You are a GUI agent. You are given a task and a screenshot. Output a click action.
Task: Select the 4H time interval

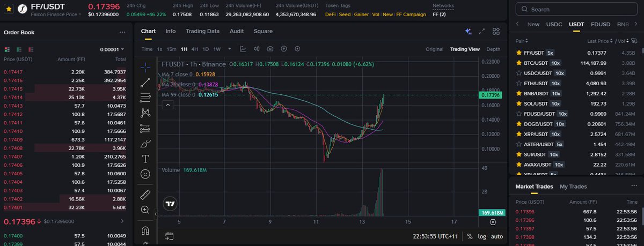(194, 49)
